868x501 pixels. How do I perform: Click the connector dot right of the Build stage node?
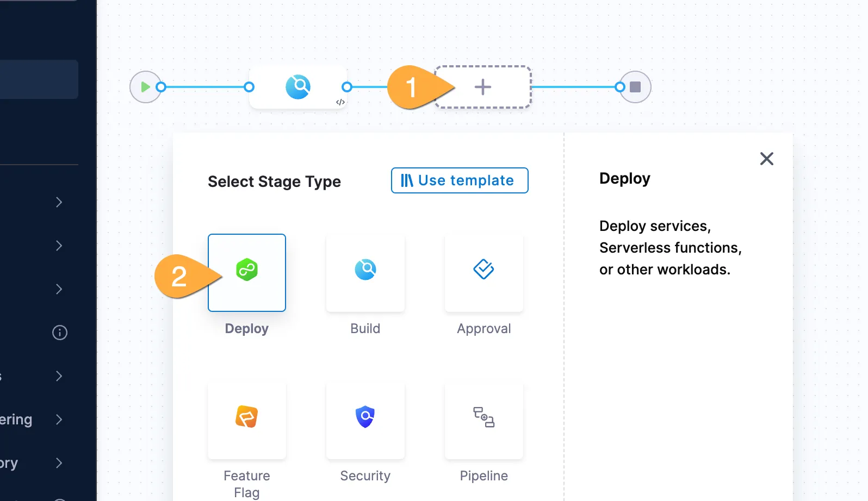pyautogui.click(x=347, y=87)
